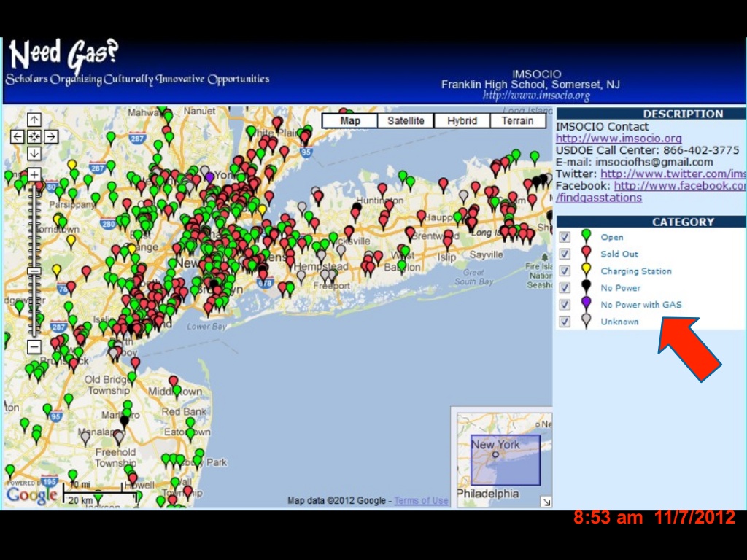
Task: Click the zoom slider handle
Action: coord(34,271)
